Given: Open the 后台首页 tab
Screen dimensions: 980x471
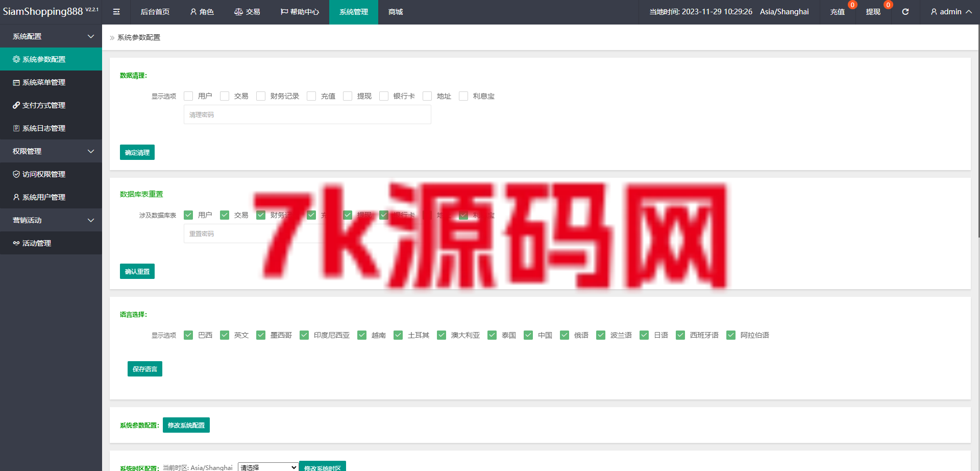Looking at the screenshot, I should click(x=155, y=12).
